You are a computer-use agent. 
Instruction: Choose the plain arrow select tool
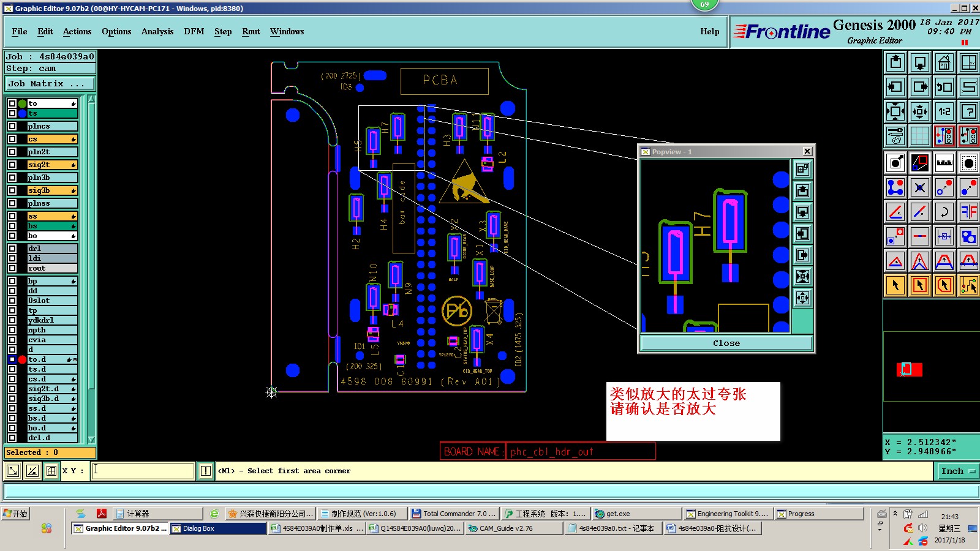click(x=895, y=285)
